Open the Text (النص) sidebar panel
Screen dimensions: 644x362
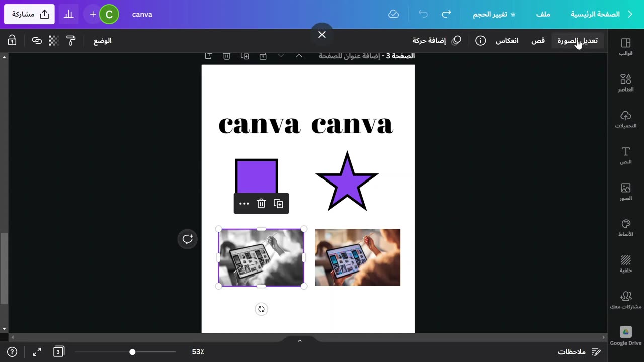tap(625, 155)
